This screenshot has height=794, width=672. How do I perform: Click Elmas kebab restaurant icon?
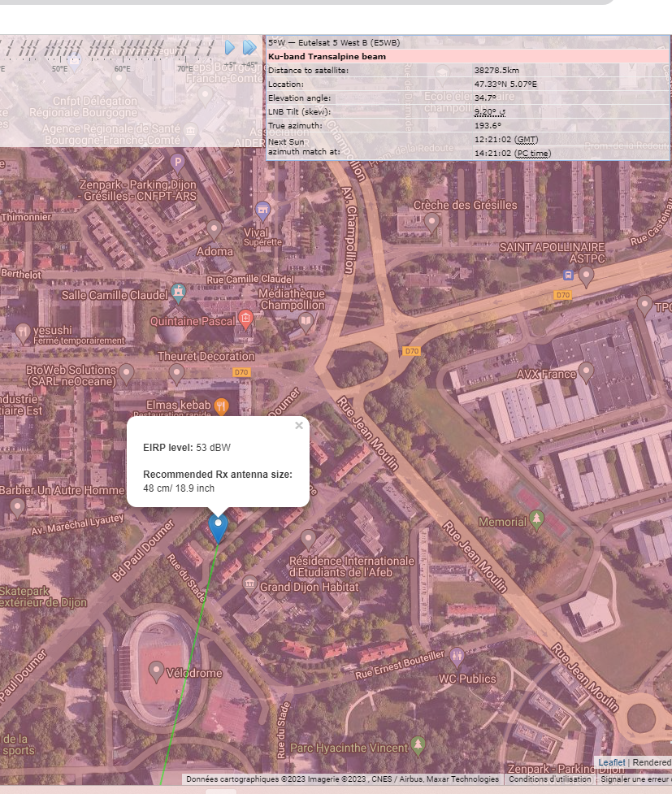221,406
